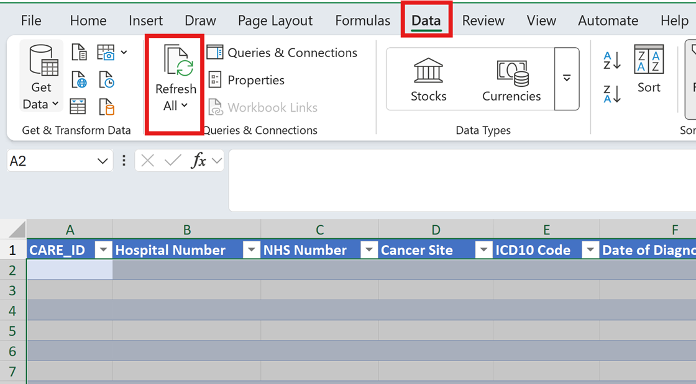The width and height of the screenshot is (696, 384).
Task: Open the Cancer Site filter dropdown
Action: click(484, 250)
